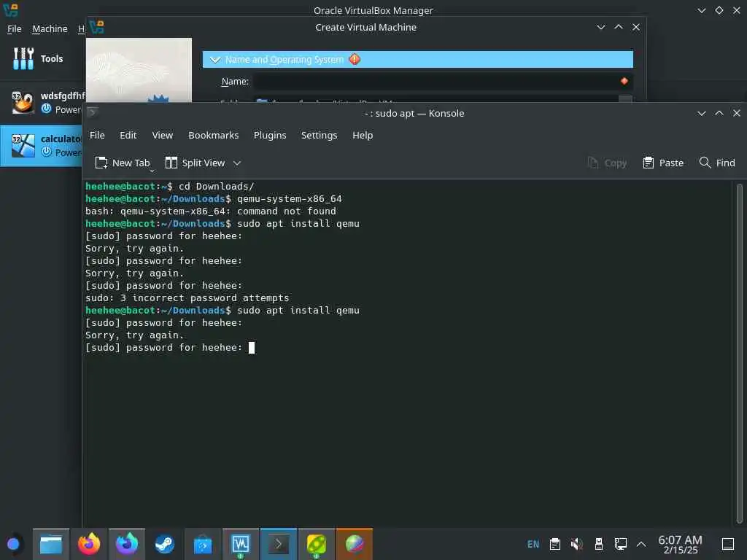The image size is (747, 560).
Task: Open the Discover software store from taskbar
Action: coord(203,544)
